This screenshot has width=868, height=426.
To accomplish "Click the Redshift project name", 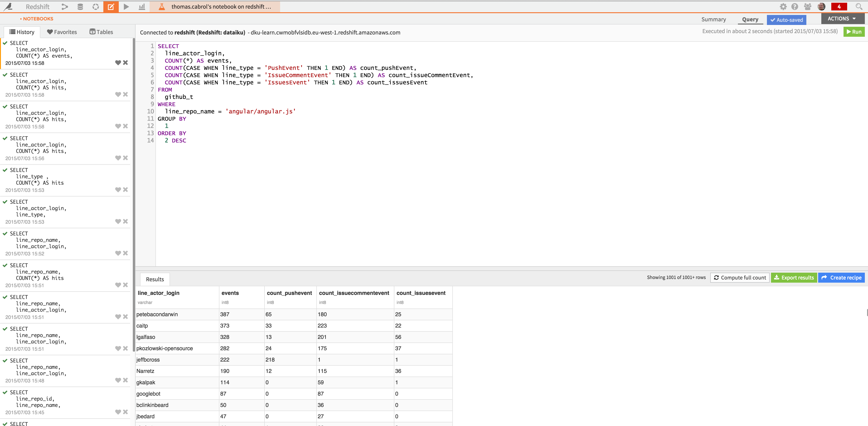I will (37, 7).
